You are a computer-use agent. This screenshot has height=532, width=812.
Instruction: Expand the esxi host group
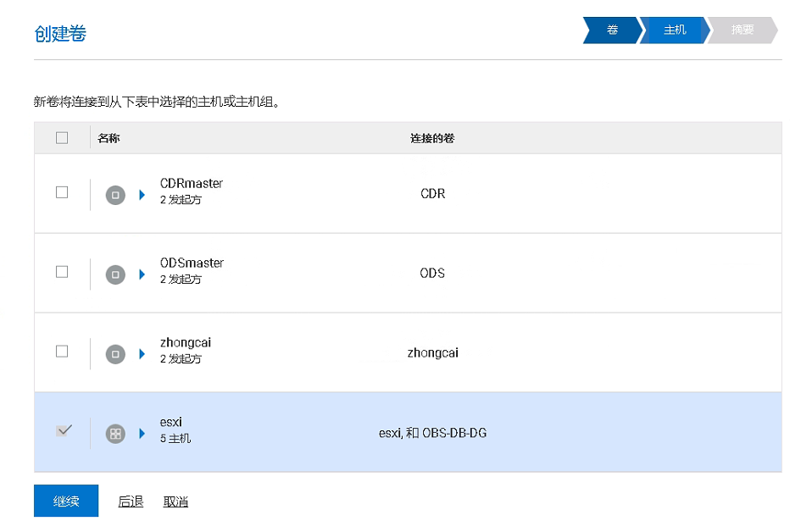(x=142, y=434)
